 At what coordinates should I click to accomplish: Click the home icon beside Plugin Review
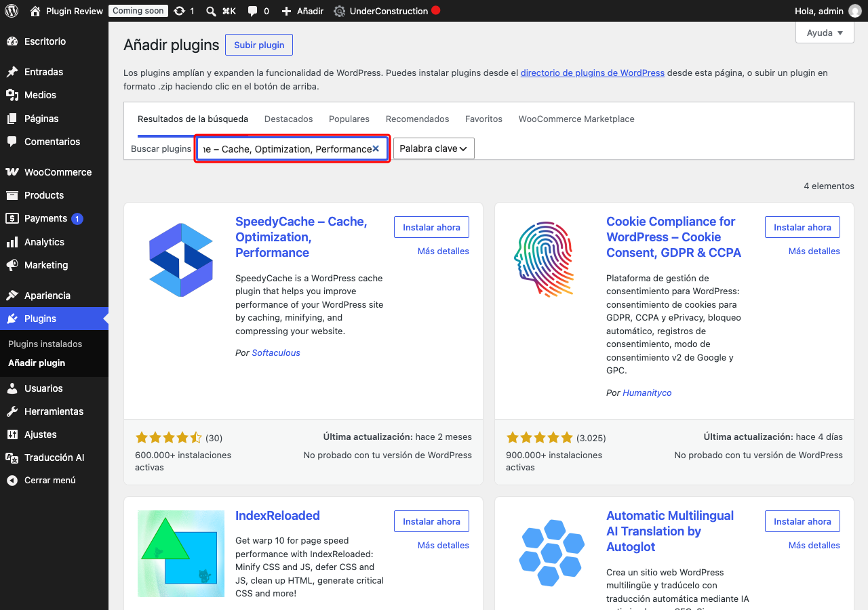coord(35,11)
